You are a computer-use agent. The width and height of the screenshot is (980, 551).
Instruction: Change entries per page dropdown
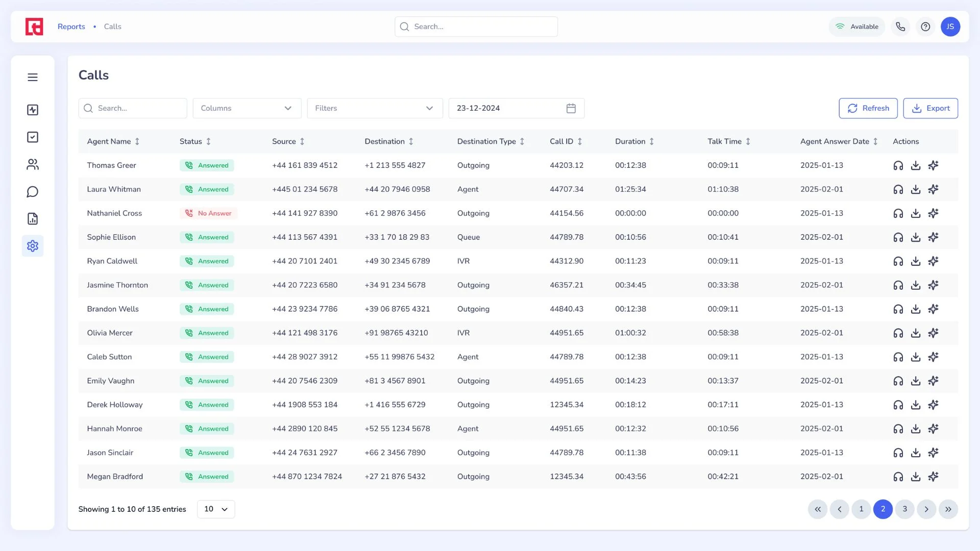216,509
